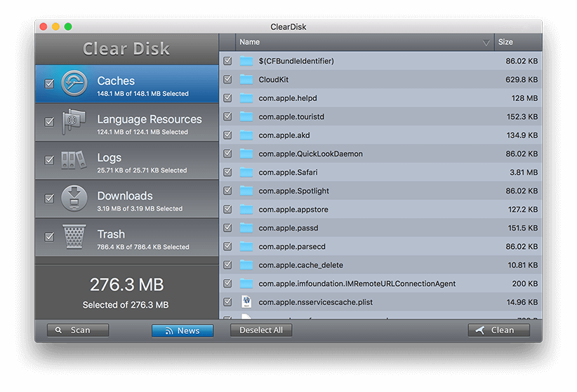The image size is (577, 392).
Task: Click the IMRemoteURLConnectionAgent folder icon
Action: click(246, 283)
